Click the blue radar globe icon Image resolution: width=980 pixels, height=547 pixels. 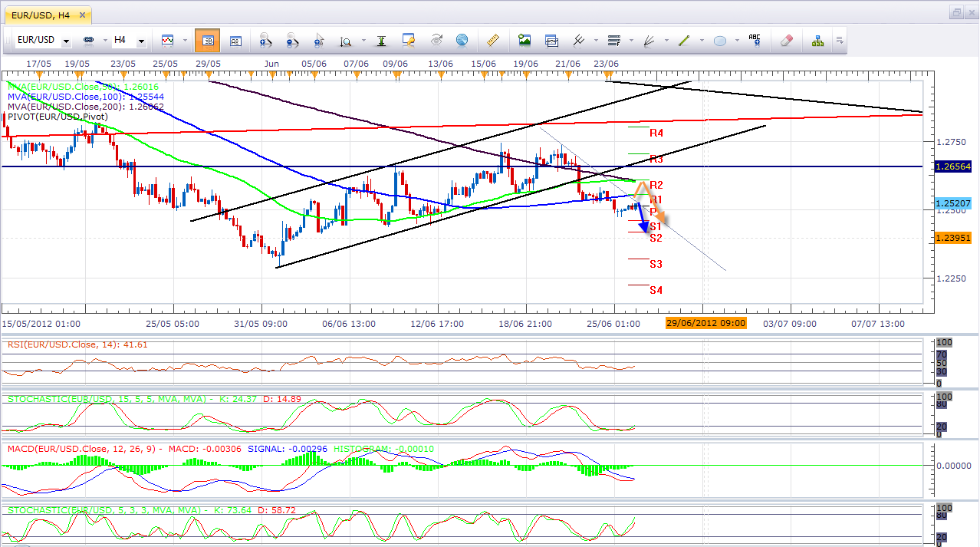[x=462, y=40]
